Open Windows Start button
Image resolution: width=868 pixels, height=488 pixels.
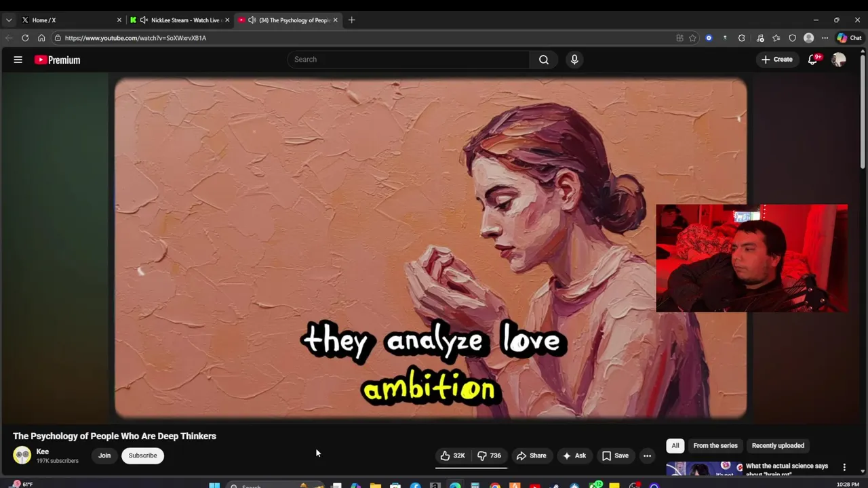coord(214,485)
